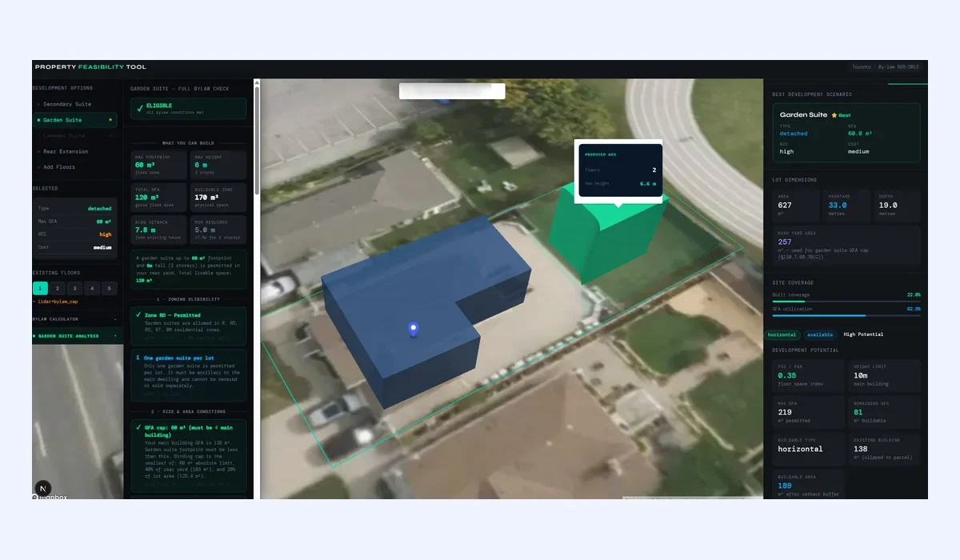This screenshot has height=560, width=960.
Task: Click the FSI / FAR 0.35 card
Action: (808, 378)
